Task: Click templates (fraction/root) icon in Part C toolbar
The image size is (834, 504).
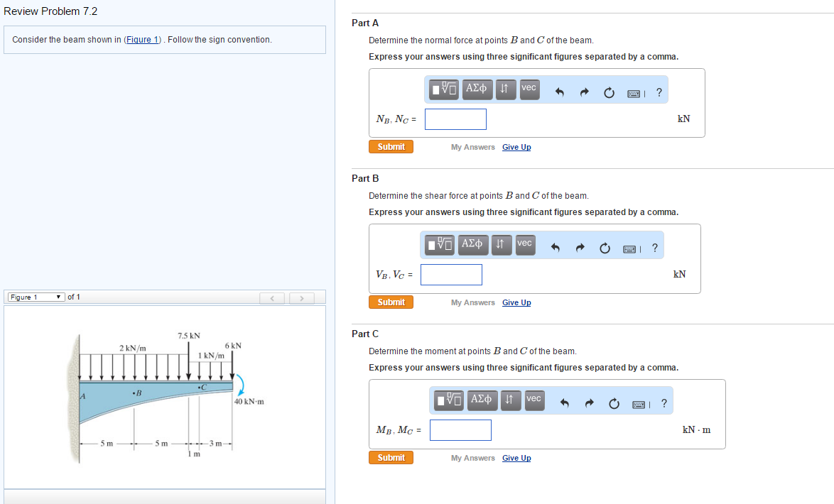Action: pyautogui.click(x=449, y=400)
